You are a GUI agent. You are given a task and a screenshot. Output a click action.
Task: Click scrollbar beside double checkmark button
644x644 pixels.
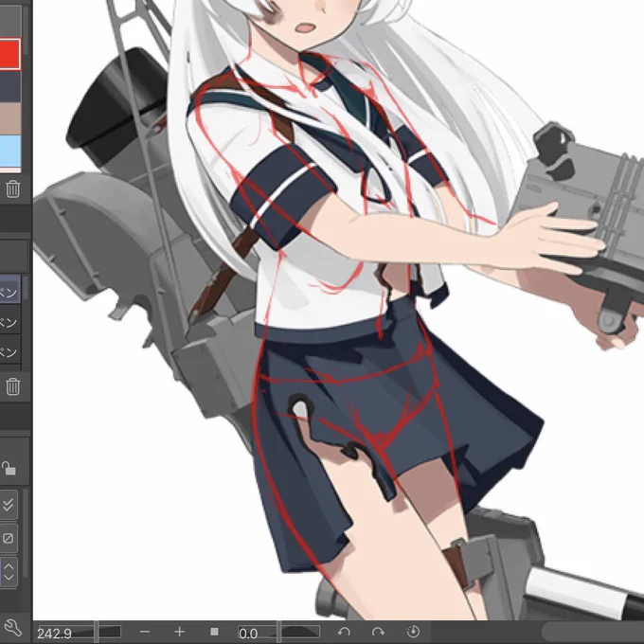(x=26, y=534)
